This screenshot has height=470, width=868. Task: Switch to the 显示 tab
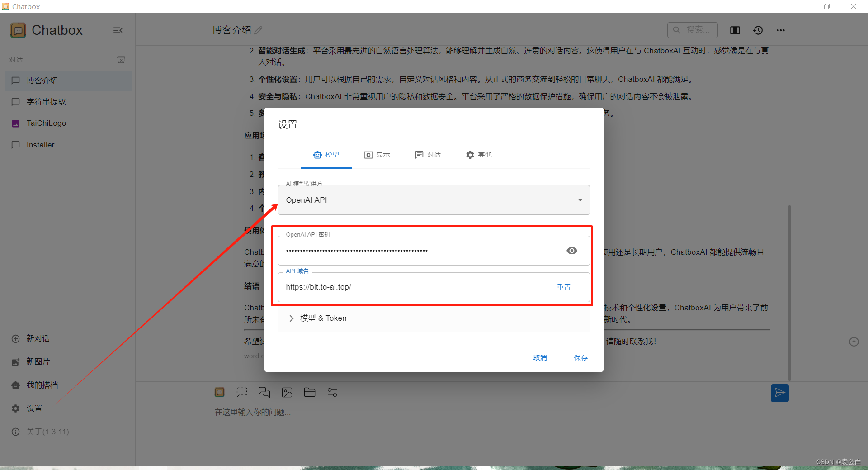[377, 155]
